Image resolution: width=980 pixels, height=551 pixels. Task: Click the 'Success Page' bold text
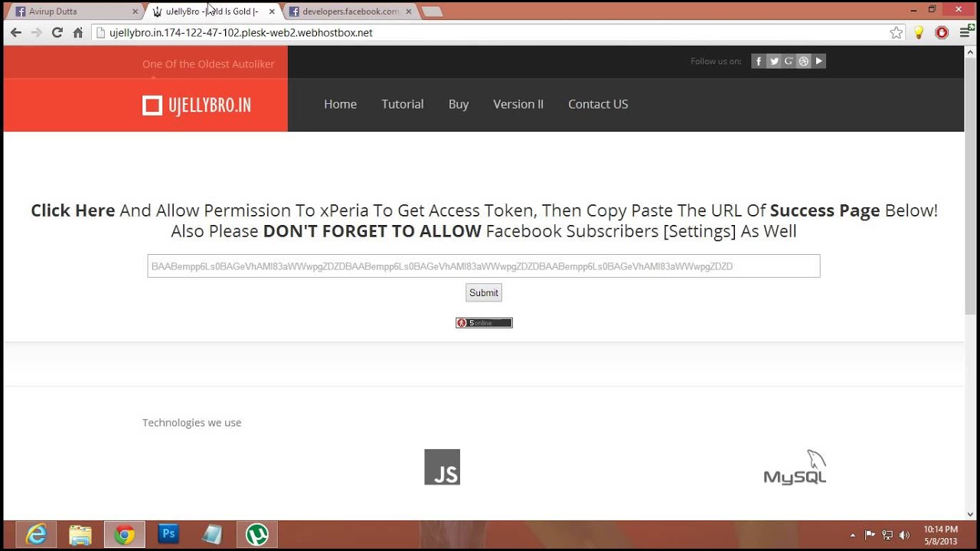[825, 210]
